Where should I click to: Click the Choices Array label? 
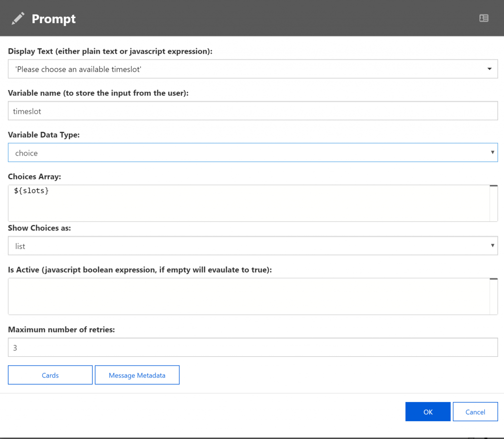click(34, 176)
